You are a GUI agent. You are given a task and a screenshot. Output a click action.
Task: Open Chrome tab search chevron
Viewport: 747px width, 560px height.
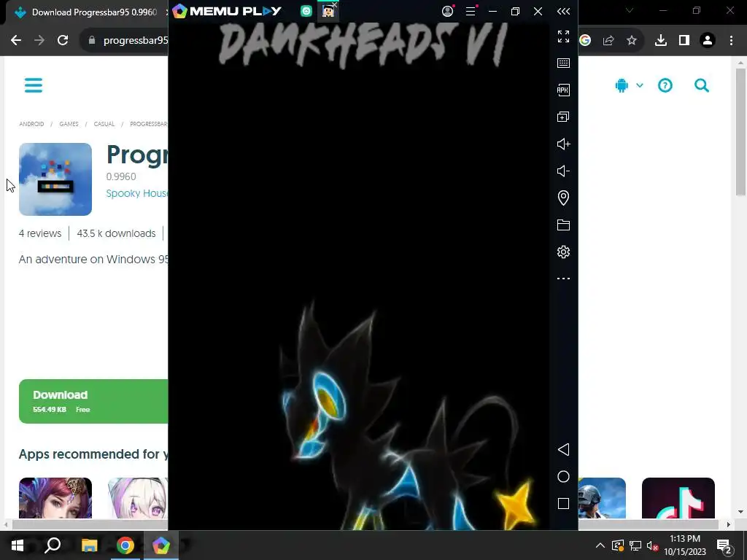[630, 10]
